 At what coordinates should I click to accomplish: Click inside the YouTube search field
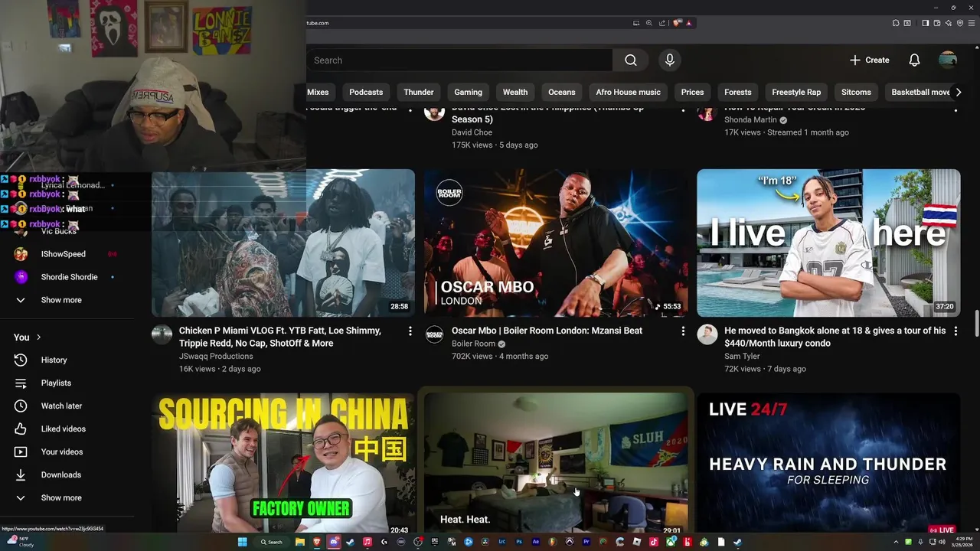point(459,60)
